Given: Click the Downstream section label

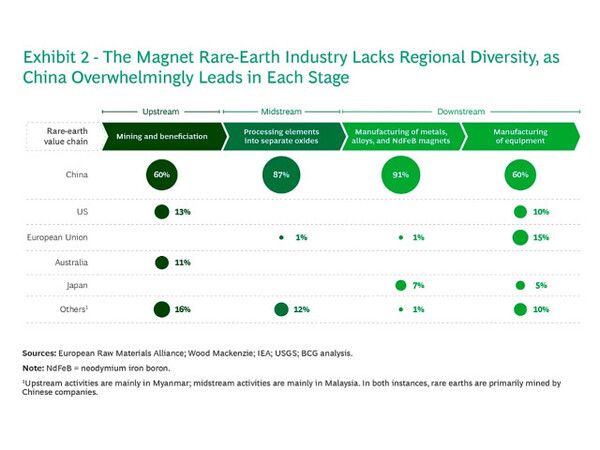Looking at the screenshot, I should [x=460, y=111].
